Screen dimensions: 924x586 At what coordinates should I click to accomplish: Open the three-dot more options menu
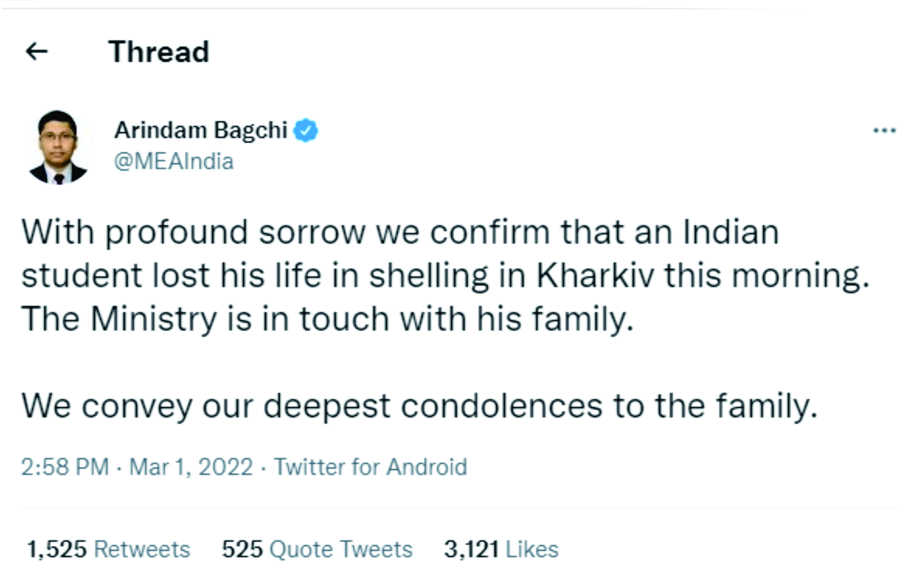click(885, 130)
